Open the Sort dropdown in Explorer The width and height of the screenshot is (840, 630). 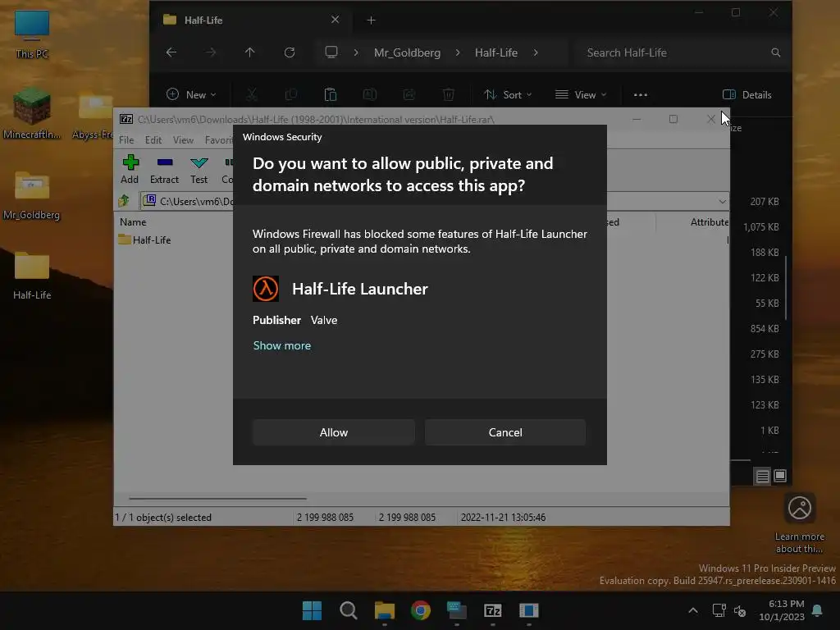coord(507,95)
